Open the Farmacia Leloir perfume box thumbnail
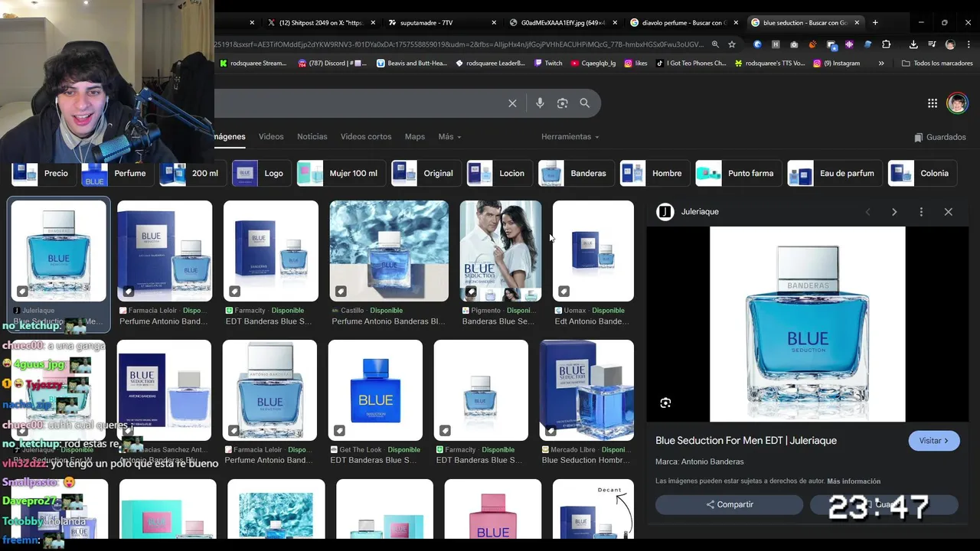 coord(165,251)
